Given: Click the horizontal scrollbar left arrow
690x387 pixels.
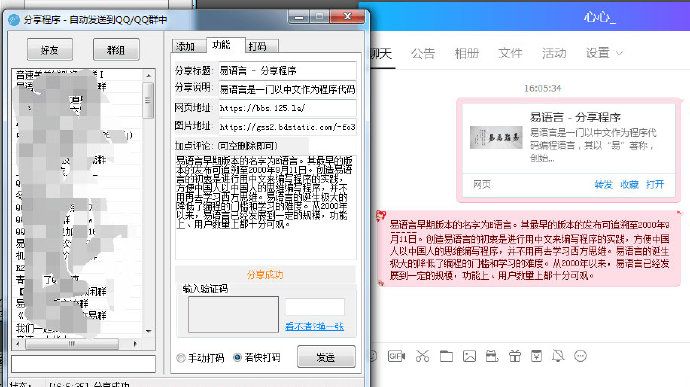Looking at the screenshot, I should pyautogui.click(x=18, y=343).
